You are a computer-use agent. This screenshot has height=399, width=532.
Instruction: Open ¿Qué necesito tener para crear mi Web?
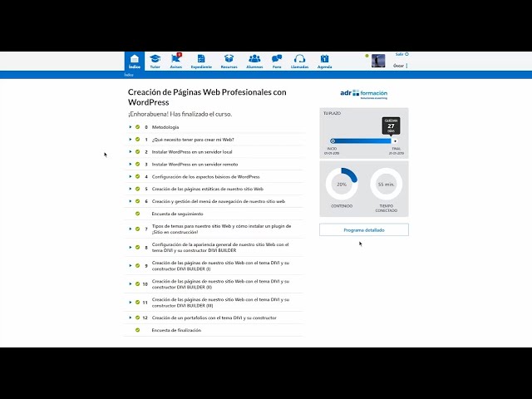tap(193, 140)
